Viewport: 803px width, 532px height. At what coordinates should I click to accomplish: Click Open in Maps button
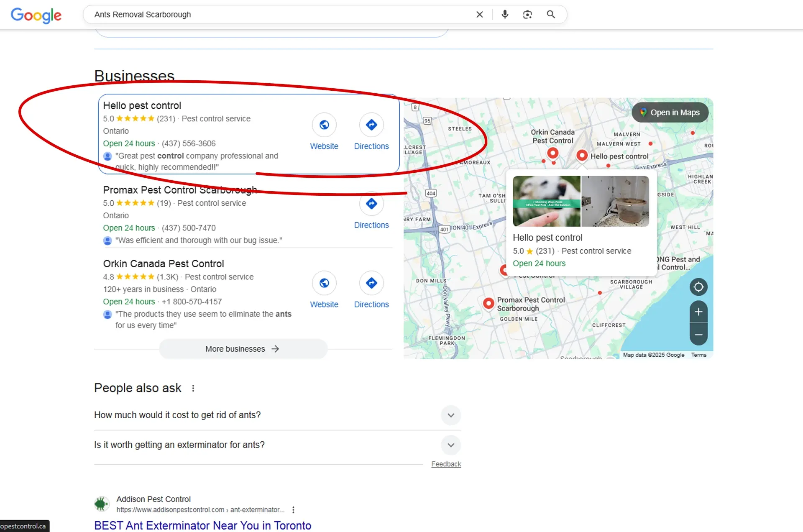tap(670, 113)
